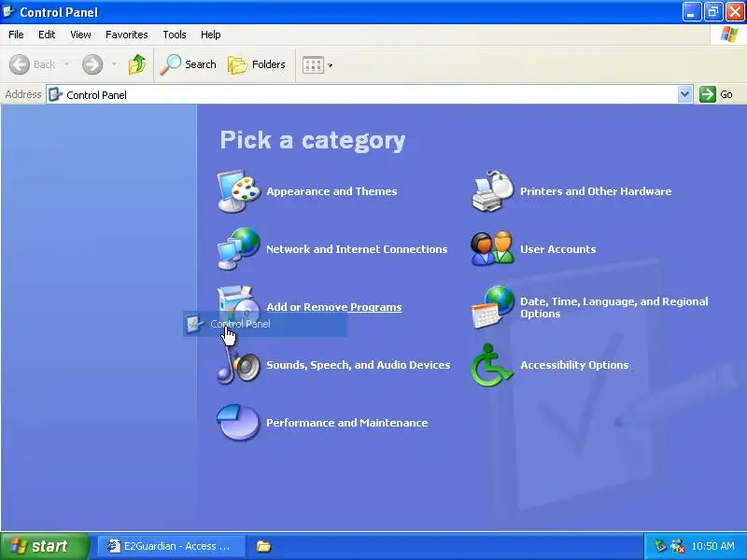The height and width of the screenshot is (560, 747).
Task: Open the Views dropdown arrow
Action: point(331,65)
